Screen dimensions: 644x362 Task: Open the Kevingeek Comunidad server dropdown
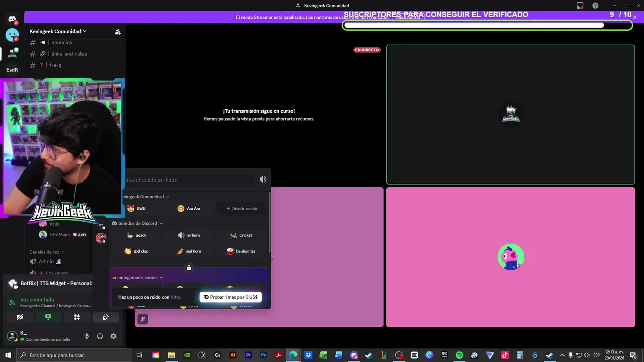[x=58, y=31]
